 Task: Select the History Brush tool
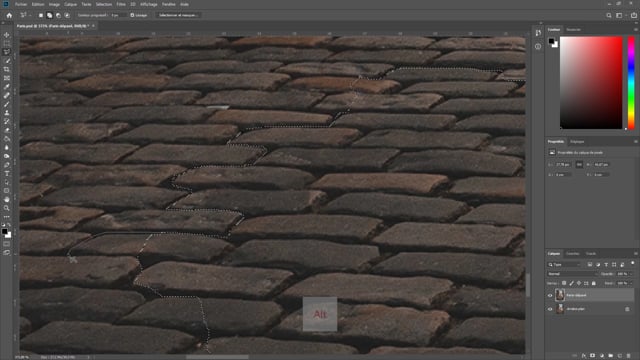click(x=7, y=121)
